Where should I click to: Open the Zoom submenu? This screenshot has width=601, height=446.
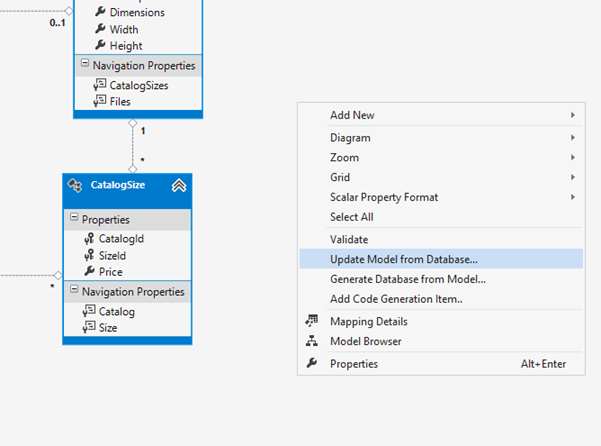pos(344,157)
